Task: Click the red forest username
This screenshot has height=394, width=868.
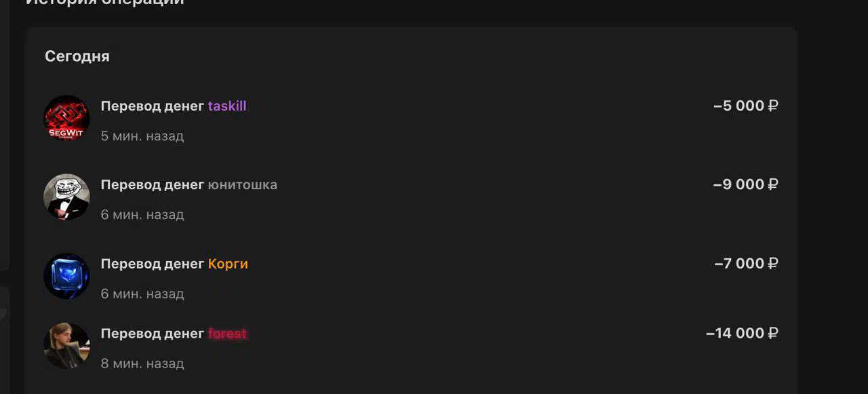Action: (227, 334)
